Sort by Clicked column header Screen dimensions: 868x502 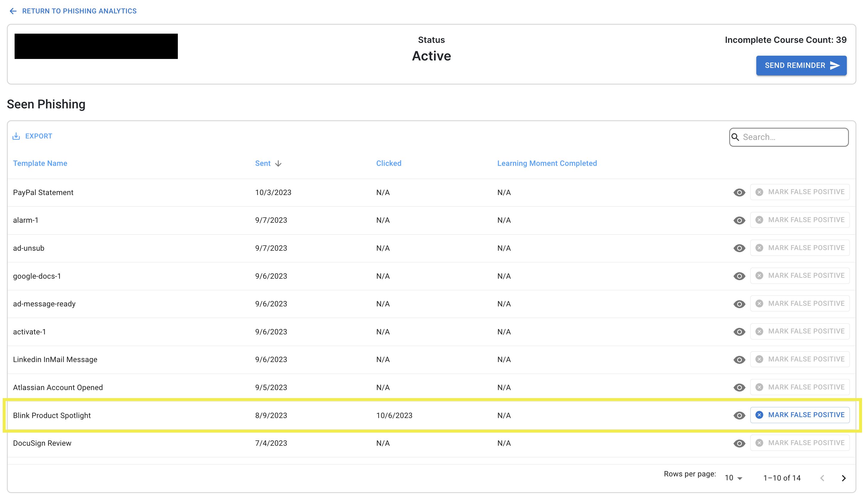pos(388,163)
